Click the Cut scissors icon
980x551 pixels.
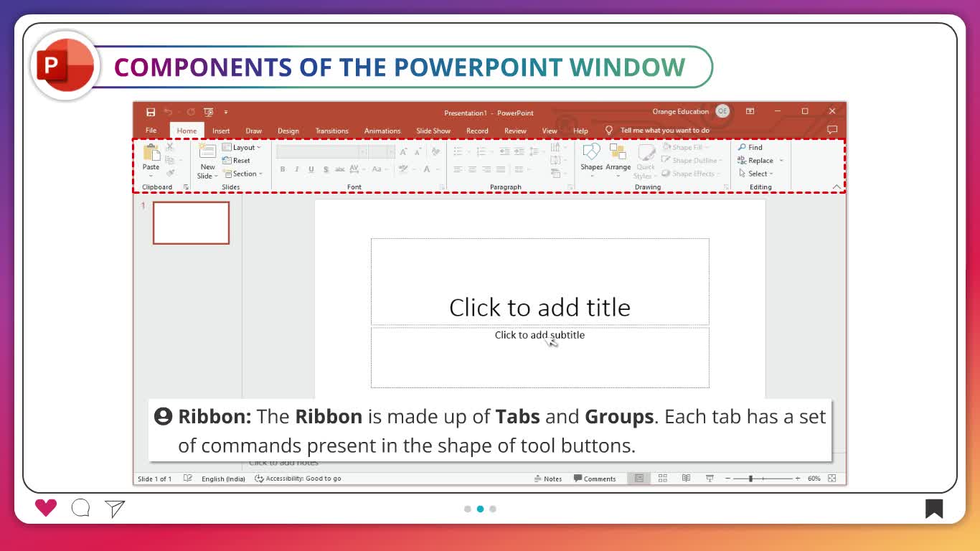(x=170, y=146)
